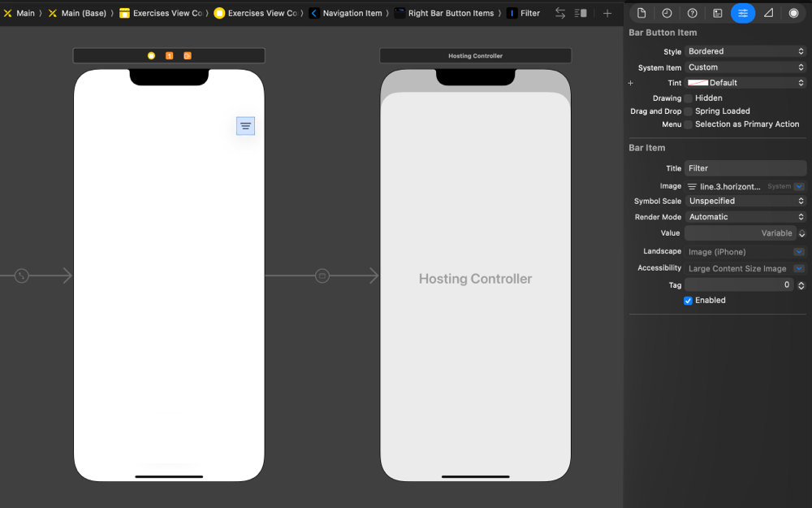Open the History inspector
The width and height of the screenshot is (812, 508).
pyautogui.click(x=667, y=13)
